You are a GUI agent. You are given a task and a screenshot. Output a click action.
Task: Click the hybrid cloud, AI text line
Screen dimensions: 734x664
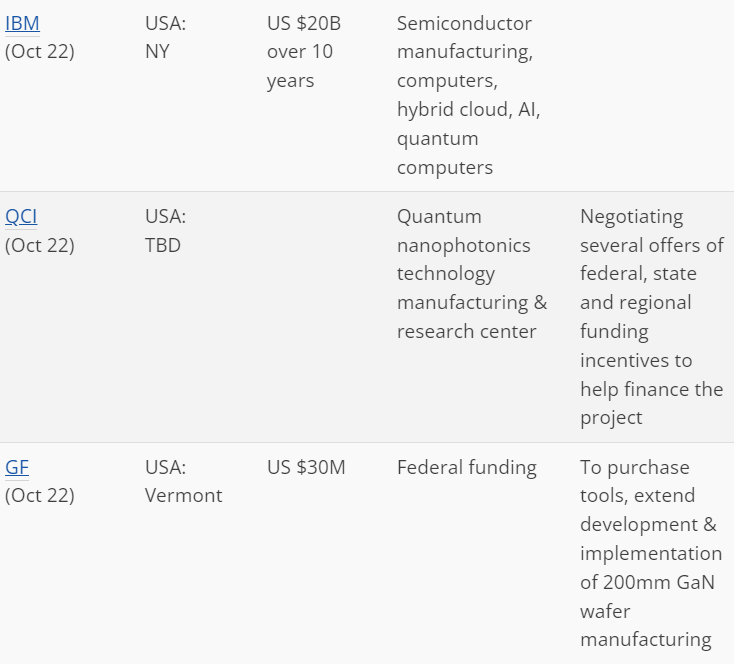coord(469,110)
